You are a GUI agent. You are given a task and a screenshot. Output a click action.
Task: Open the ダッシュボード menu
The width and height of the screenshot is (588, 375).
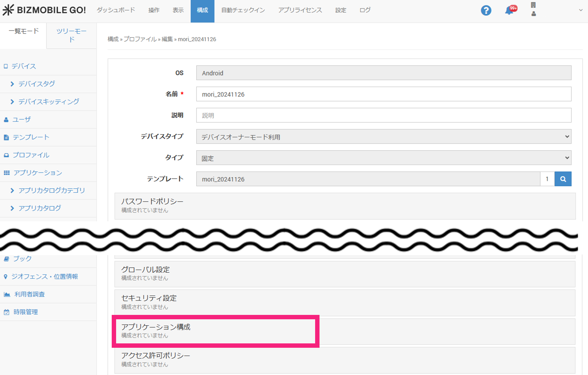[116, 10]
